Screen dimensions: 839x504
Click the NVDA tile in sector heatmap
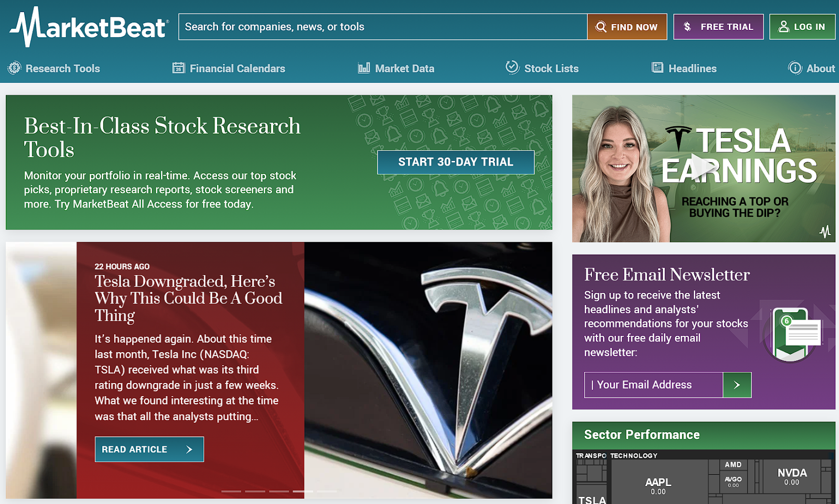point(792,477)
